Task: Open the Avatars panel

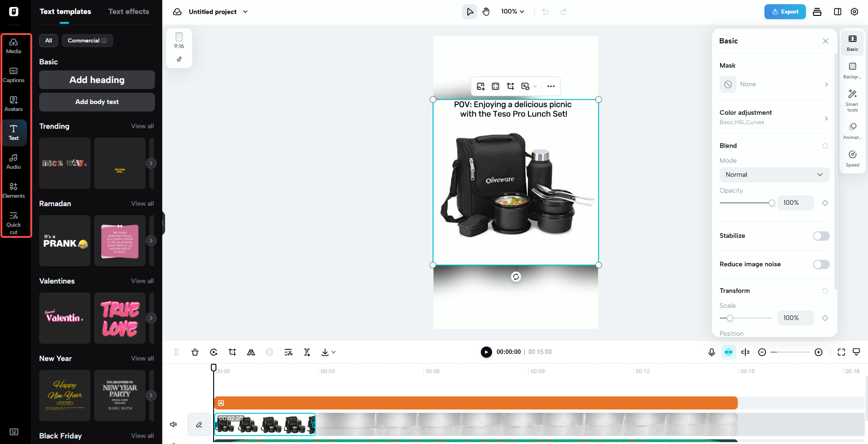Action: coord(14,104)
